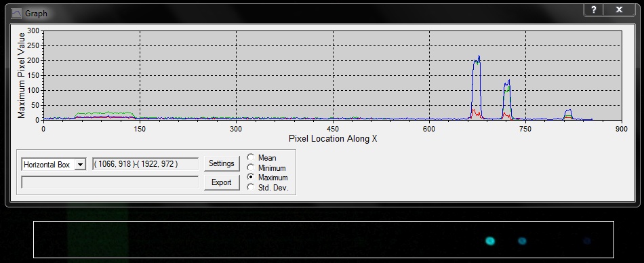Export the graph data
Viewport: 644px width, 263px height.
click(x=222, y=182)
